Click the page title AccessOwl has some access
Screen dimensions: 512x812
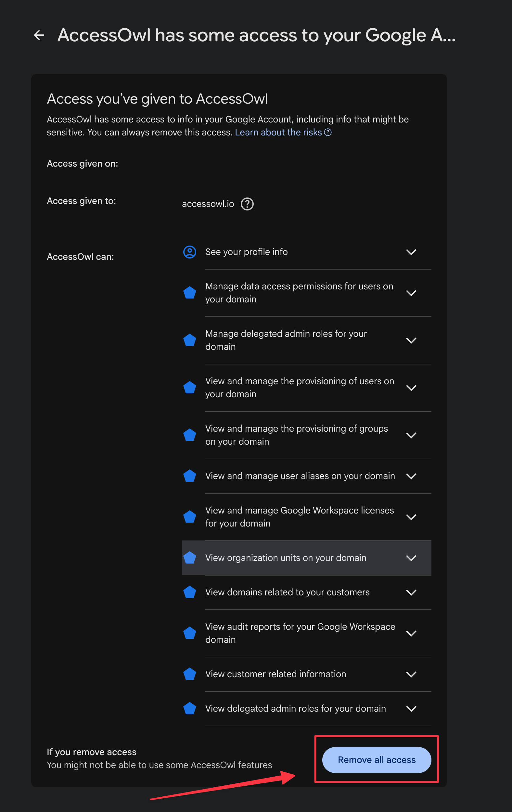pos(256,35)
